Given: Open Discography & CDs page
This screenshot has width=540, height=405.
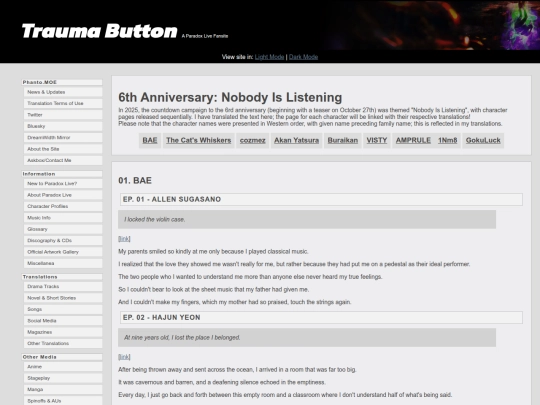Looking at the screenshot, I should (x=63, y=240).
